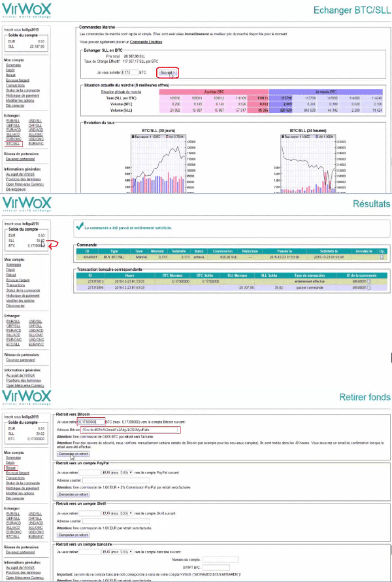392x582 pixels.
Task: Click the order icon in the 'passer commande' transaction row
Action: 368,287
